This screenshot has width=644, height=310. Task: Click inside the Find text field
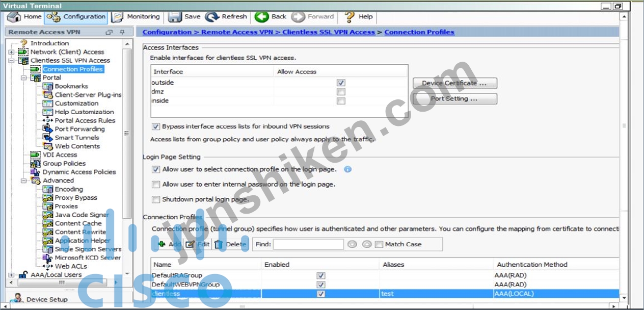[308, 244]
